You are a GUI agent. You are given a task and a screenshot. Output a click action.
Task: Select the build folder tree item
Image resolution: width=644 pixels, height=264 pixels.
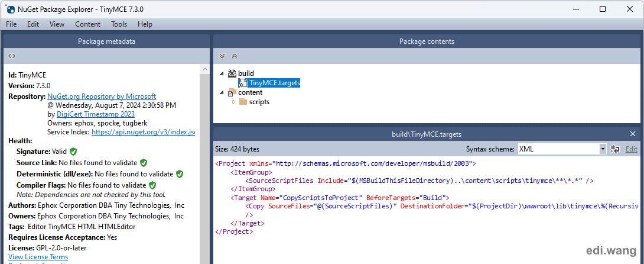[246, 73]
